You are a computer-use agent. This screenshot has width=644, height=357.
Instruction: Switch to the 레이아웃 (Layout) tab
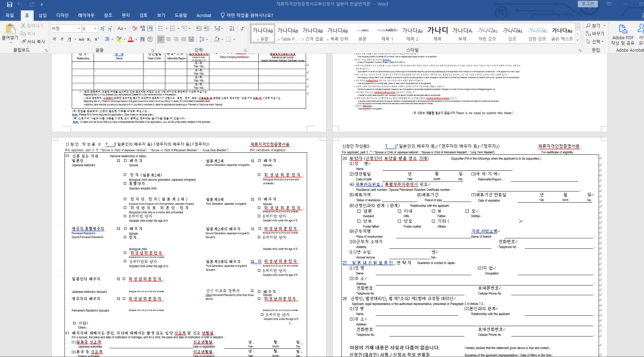pos(86,15)
